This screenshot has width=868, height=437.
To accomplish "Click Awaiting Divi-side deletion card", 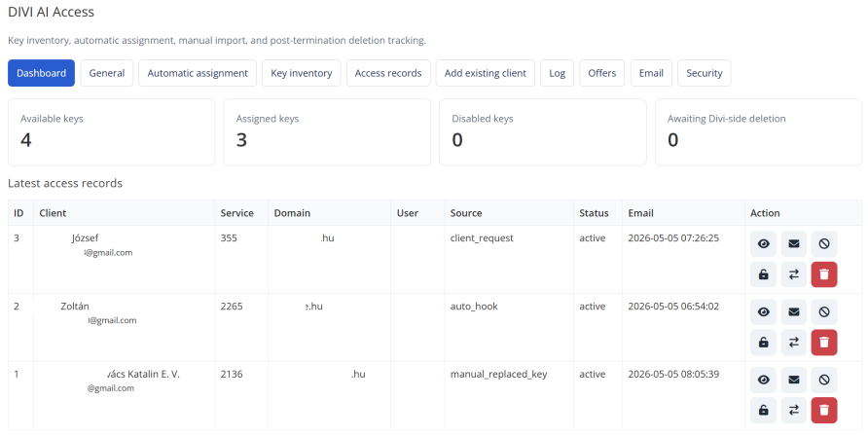I will [758, 132].
